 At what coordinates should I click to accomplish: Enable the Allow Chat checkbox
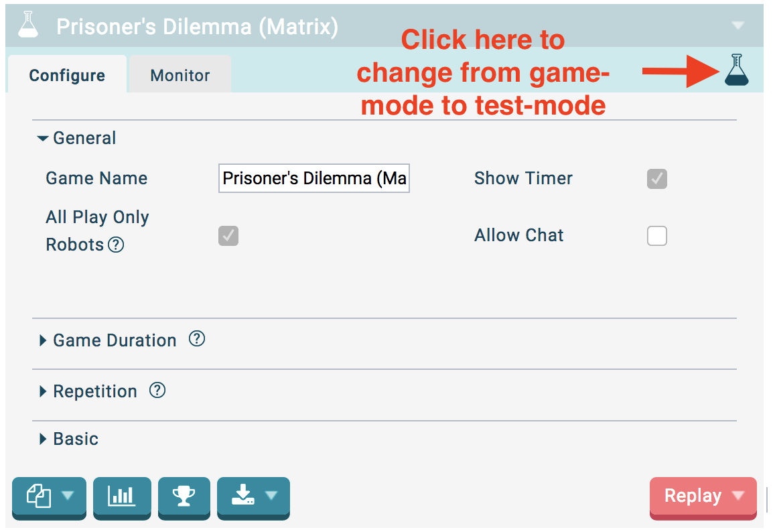656,236
